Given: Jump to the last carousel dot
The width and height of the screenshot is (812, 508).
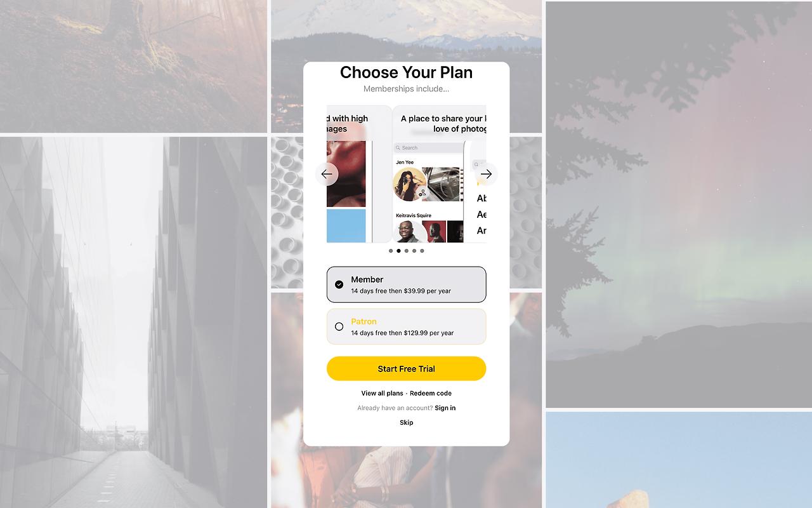Looking at the screenshot, I should 422,251.
